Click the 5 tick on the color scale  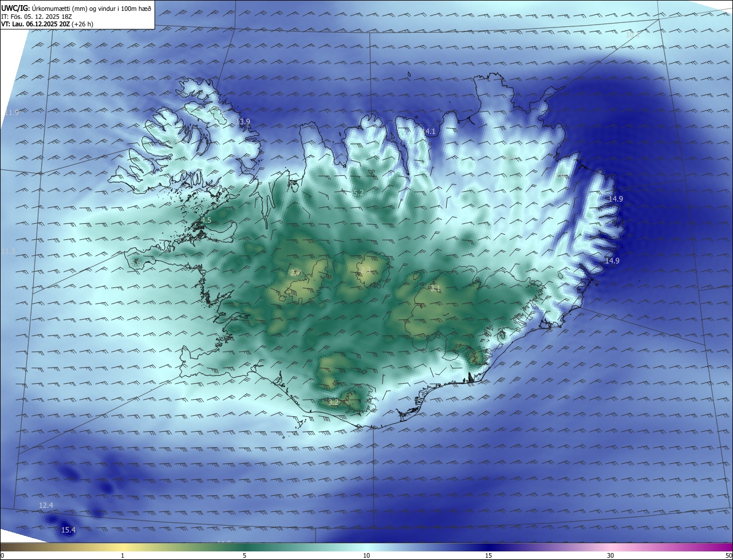point(245,555)
